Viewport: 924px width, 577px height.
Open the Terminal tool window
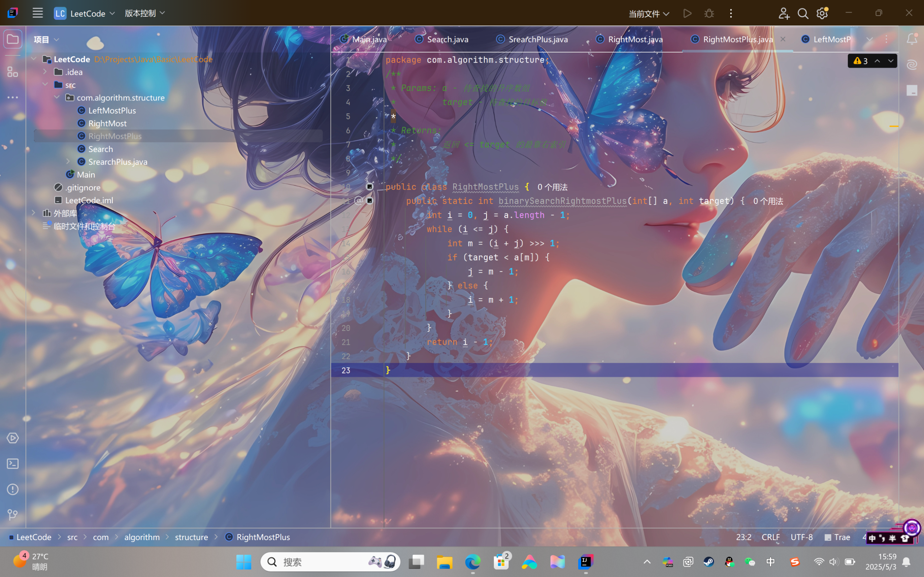pos(13,464)
